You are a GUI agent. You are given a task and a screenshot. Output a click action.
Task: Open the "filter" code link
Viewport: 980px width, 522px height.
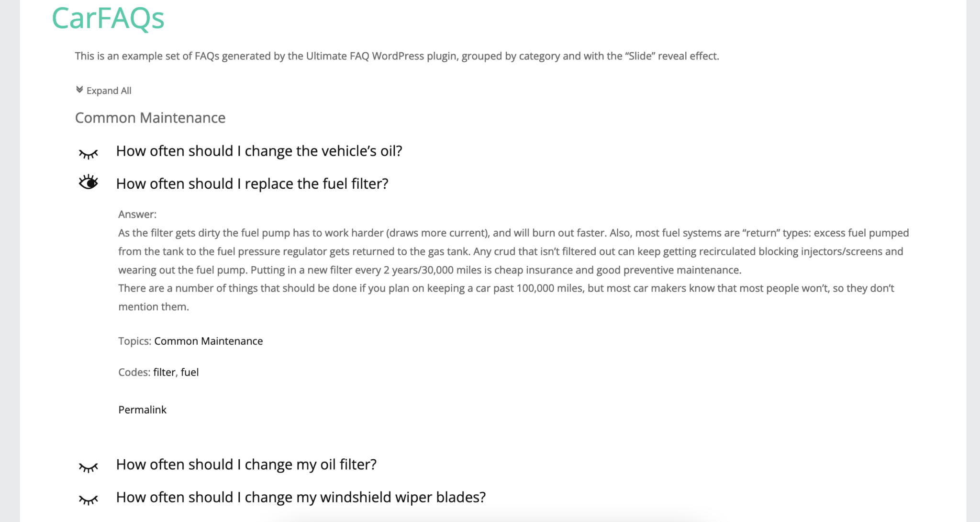(165, 372)
